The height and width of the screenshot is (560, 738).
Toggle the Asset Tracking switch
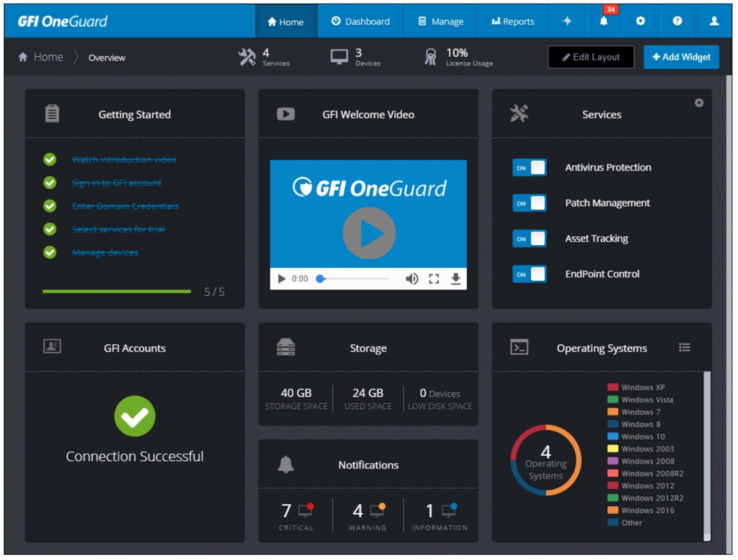click(x=530, y=239)
